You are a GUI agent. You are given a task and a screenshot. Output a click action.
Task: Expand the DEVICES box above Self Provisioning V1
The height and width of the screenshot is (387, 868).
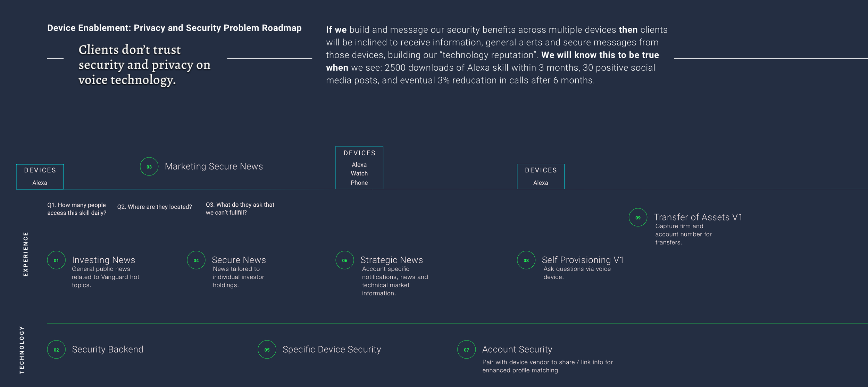pyautogui.click(x=540, y=170)
